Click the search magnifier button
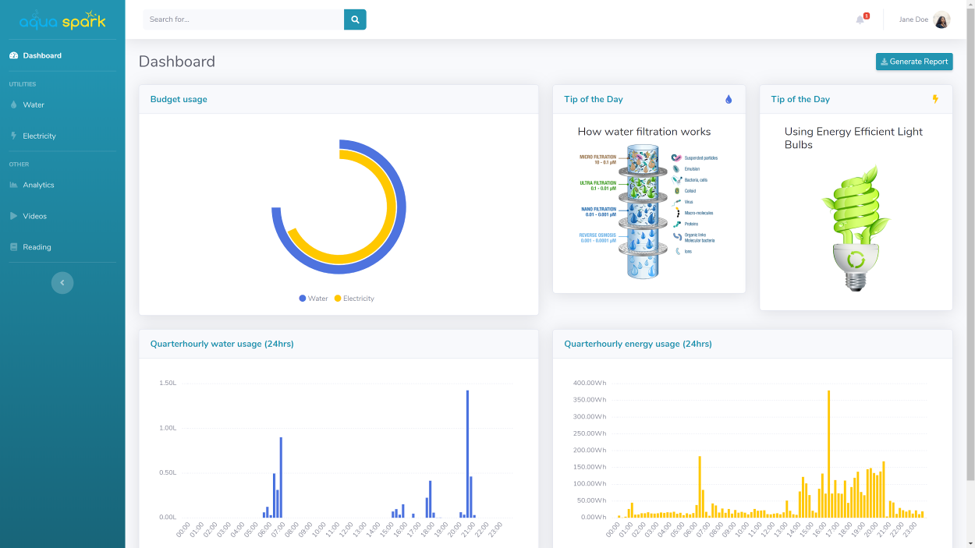 355,19
